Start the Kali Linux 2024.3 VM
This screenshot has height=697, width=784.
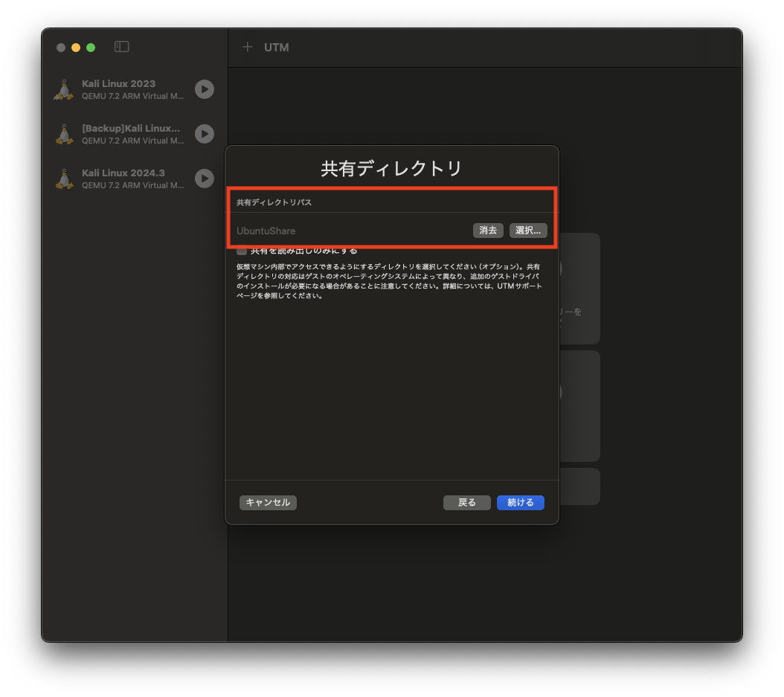coord(205,179)
